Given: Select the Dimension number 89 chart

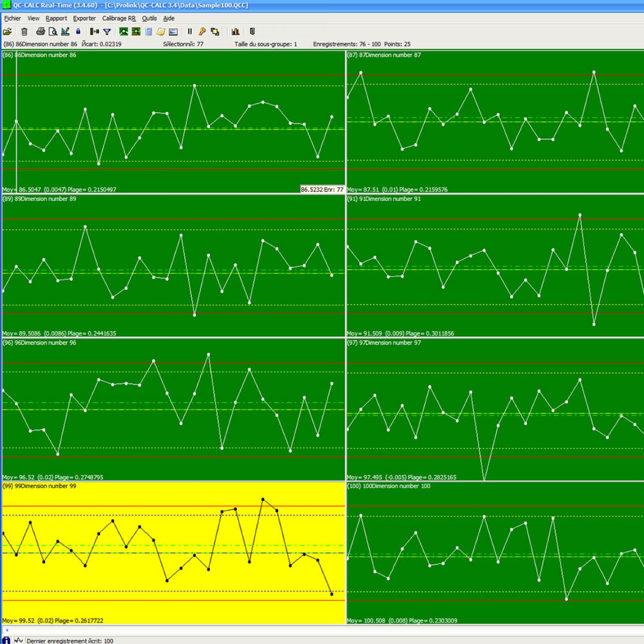Looking at the screenshot, I should (173, 266).
